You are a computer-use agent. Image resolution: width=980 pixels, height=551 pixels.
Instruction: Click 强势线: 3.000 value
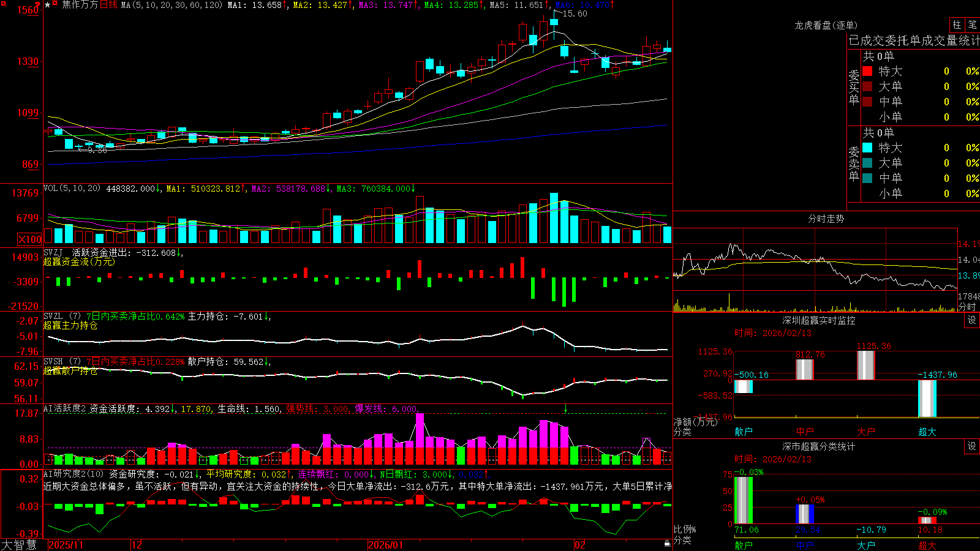pos(317,408)
